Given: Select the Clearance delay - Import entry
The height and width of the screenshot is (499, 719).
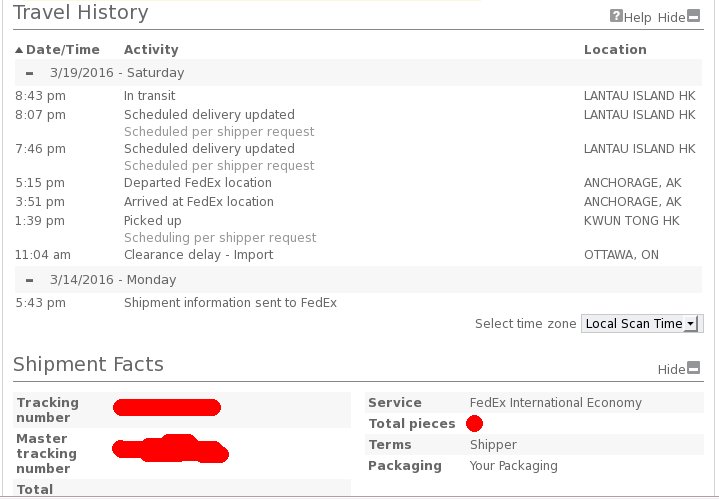Looking at the screenshot, I should [x=198, y=255].
